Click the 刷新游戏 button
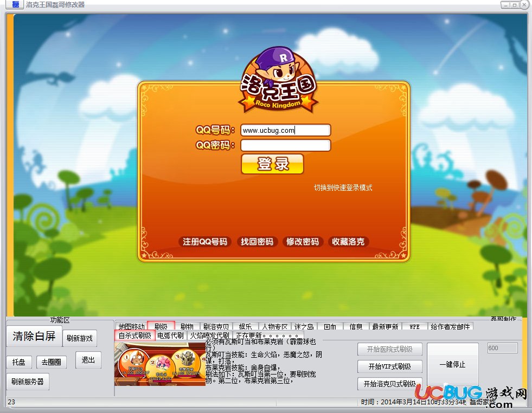 click(x=79, y=338)
